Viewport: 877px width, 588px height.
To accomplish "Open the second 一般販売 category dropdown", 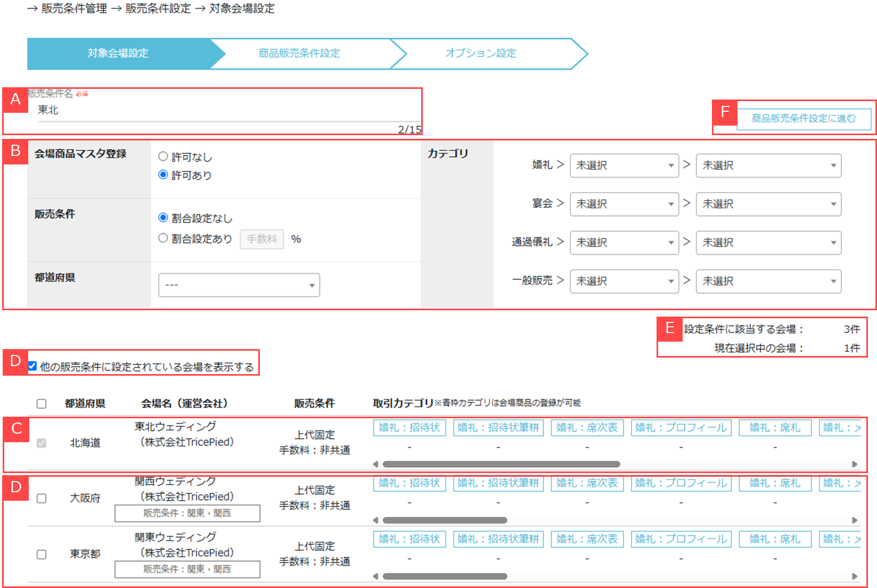I will (x=768, y=281).
